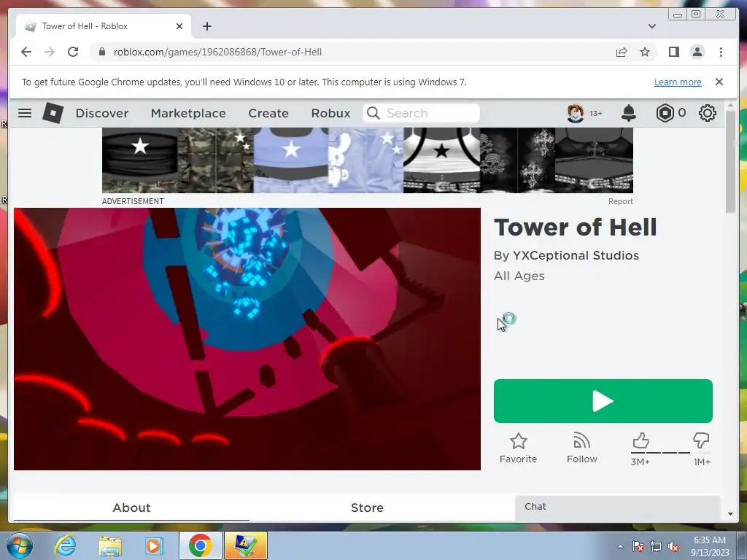
Task: Click the volume speaker tray icon
Action: (673, 547)
